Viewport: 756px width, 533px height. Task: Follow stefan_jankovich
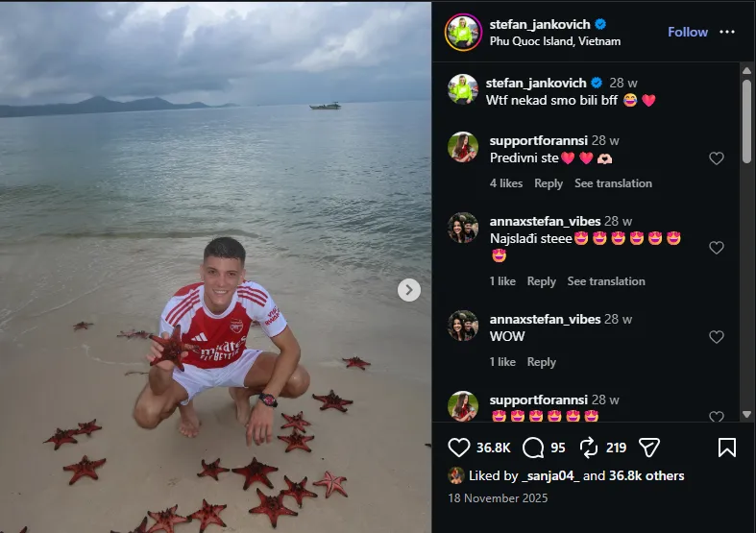coord(688,32)
